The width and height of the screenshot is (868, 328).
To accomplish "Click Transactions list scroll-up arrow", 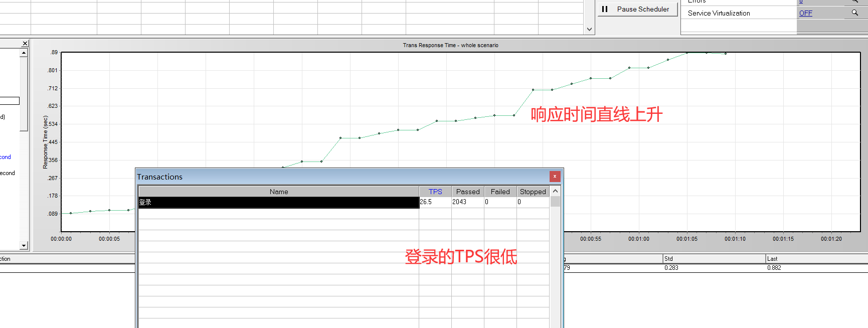I will (x=555, y=191).
